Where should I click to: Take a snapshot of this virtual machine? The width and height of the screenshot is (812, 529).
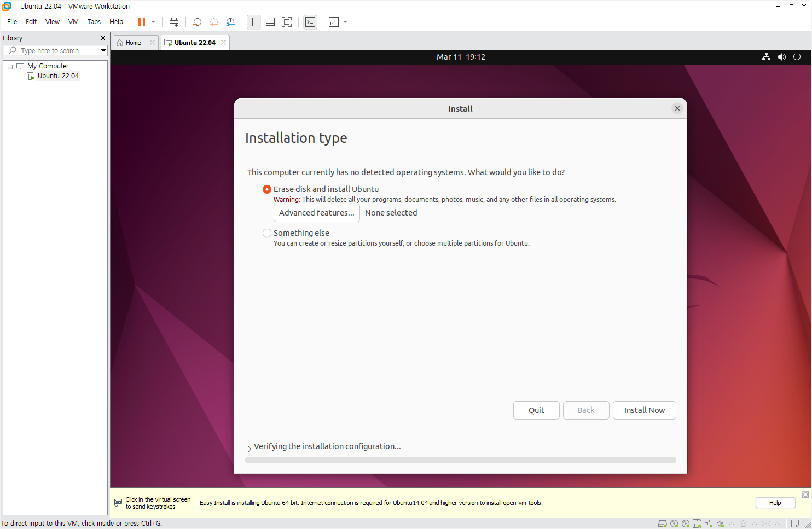(198, 22)
